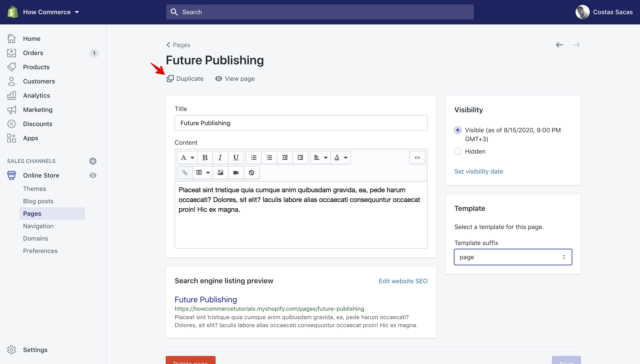Click View page link
Viewport: 640px width, 364px height.
point(235,79)
